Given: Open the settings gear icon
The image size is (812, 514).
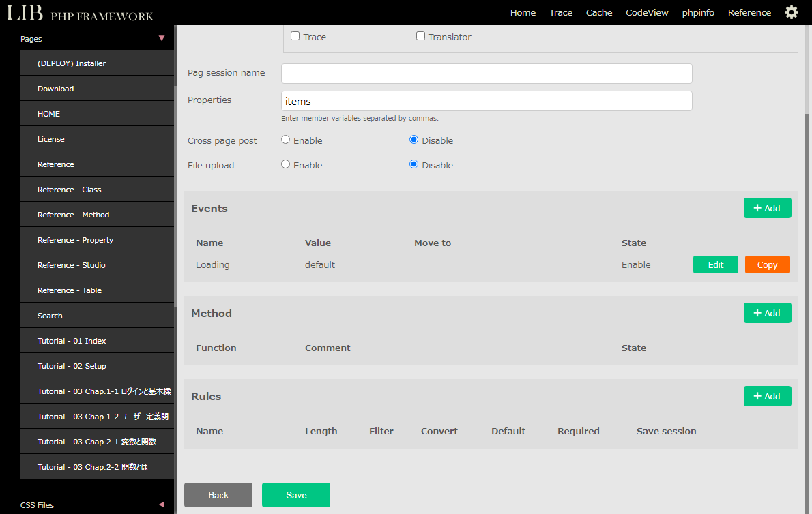Looking at the screenshot, I should [791, 12].
